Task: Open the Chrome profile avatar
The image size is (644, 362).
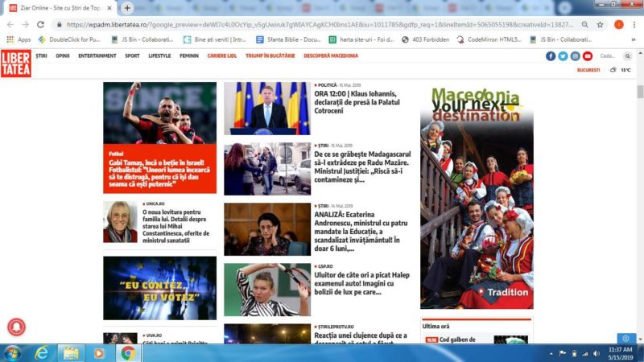Action: click(618, 25)
